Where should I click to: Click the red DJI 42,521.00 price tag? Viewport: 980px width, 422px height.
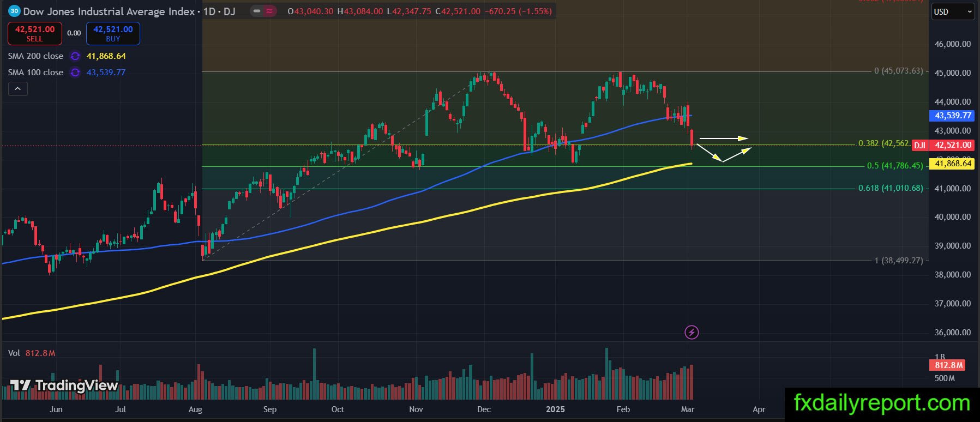pyautogui.click(x=943, y=145)
